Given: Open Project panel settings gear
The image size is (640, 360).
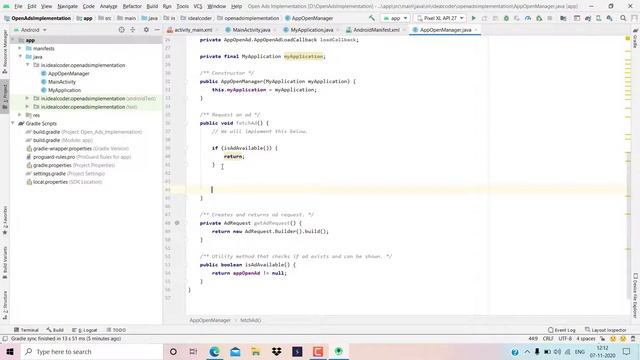Looking at the screenshot, I should click(146, 30).
